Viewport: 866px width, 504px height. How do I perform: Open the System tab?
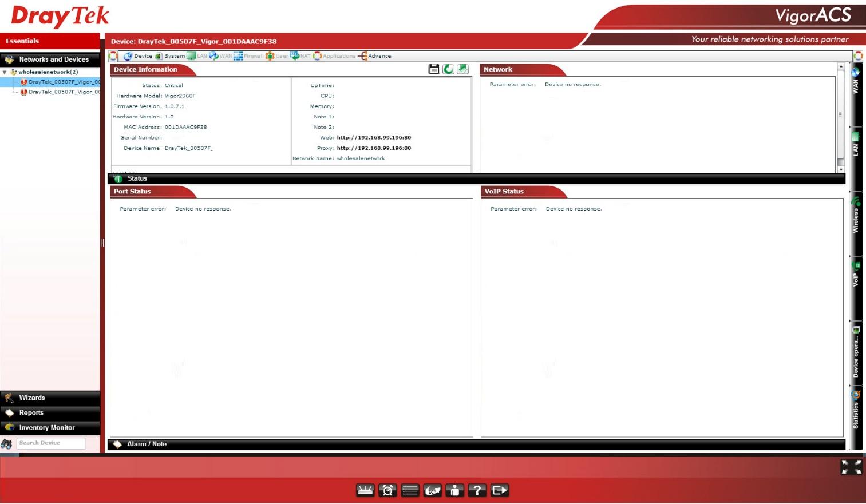pos(170,56)
